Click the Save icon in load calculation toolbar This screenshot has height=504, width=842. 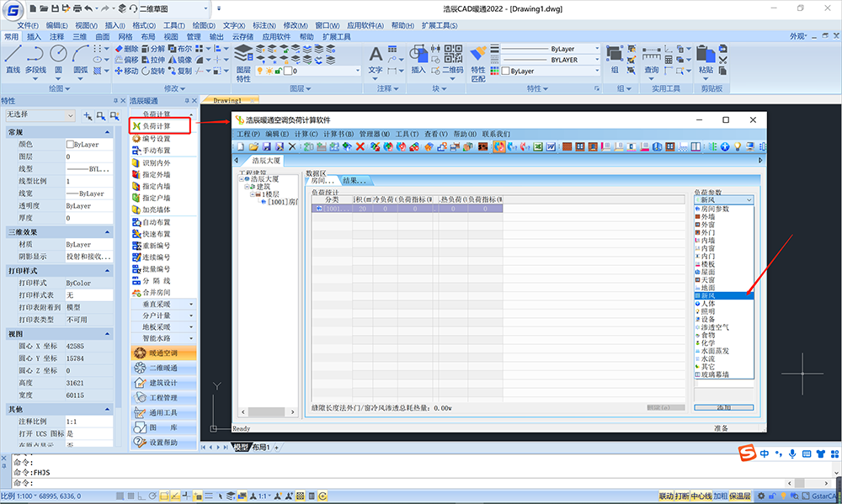pyautogui.click(x=266, y=146)
